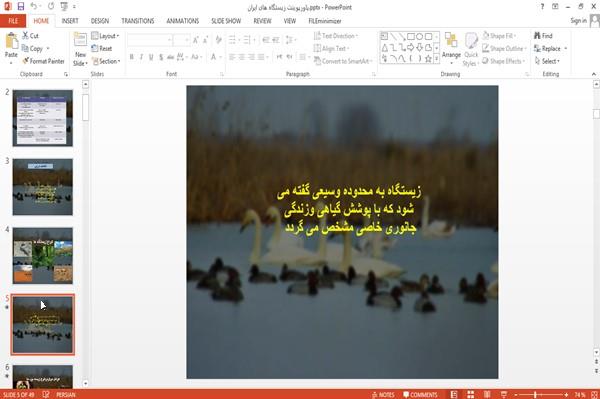Image resolution: width=600 pixels, height=399 pixels.
Task: Switch to Normal view icon in status bar
Action: (x=454, y=395)
